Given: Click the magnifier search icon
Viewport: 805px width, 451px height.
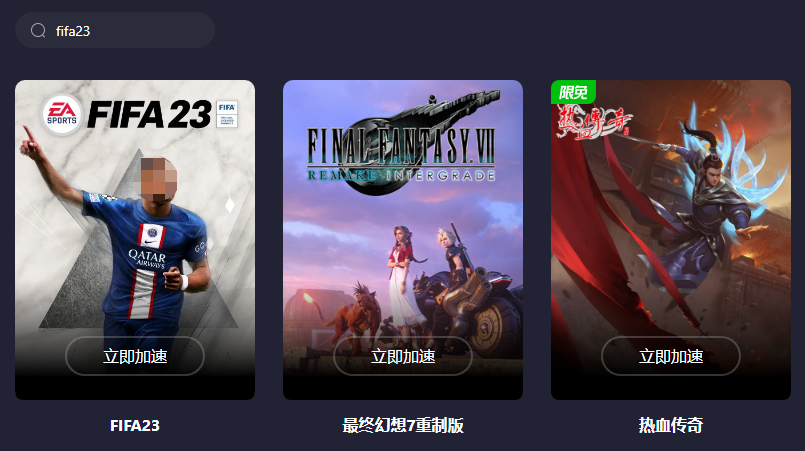Looking at the screenshot, I should point(38,31).
